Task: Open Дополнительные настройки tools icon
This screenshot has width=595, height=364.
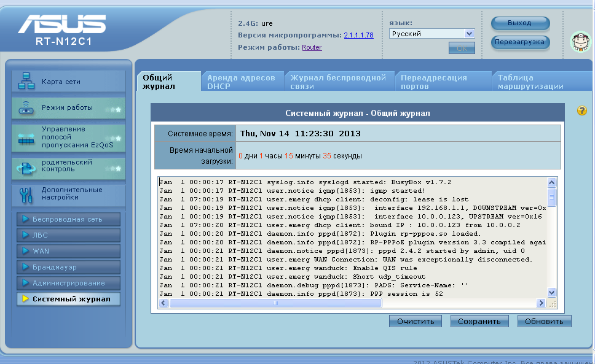Action: click(x=26, y=195)
